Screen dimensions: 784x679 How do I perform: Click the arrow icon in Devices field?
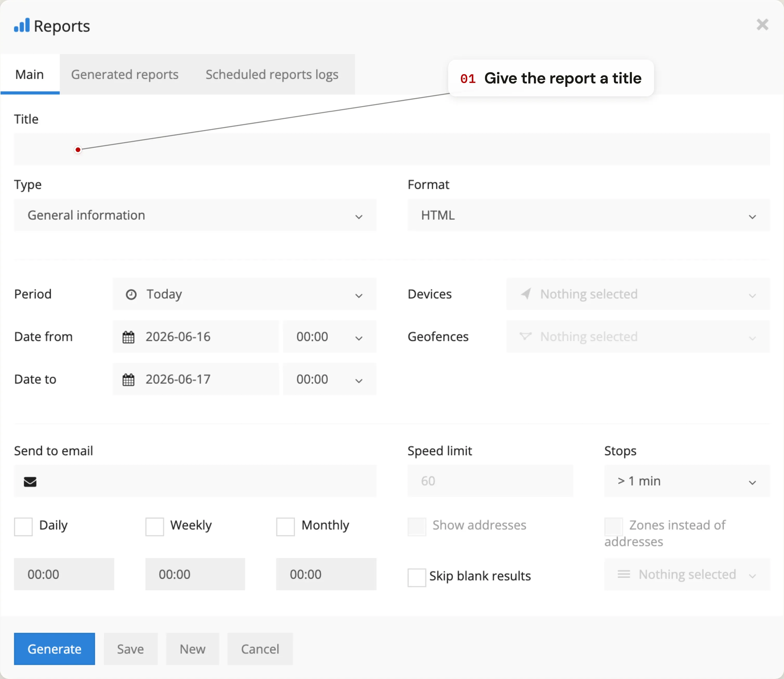pos(526,294)
